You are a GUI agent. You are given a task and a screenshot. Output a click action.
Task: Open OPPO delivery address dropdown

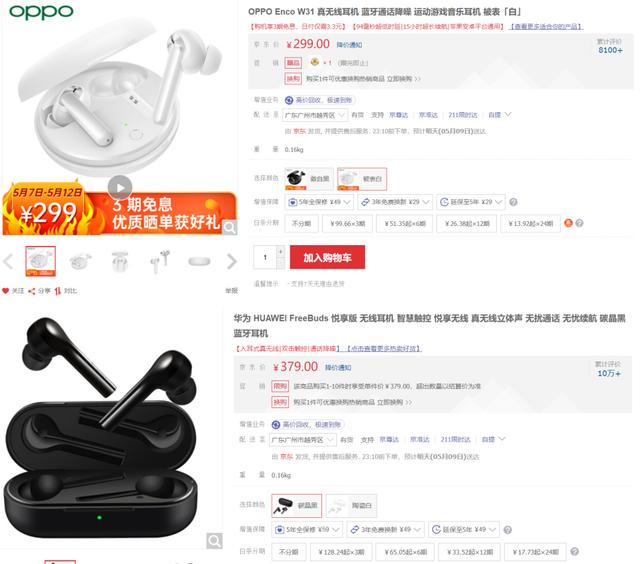click(315, 115)
